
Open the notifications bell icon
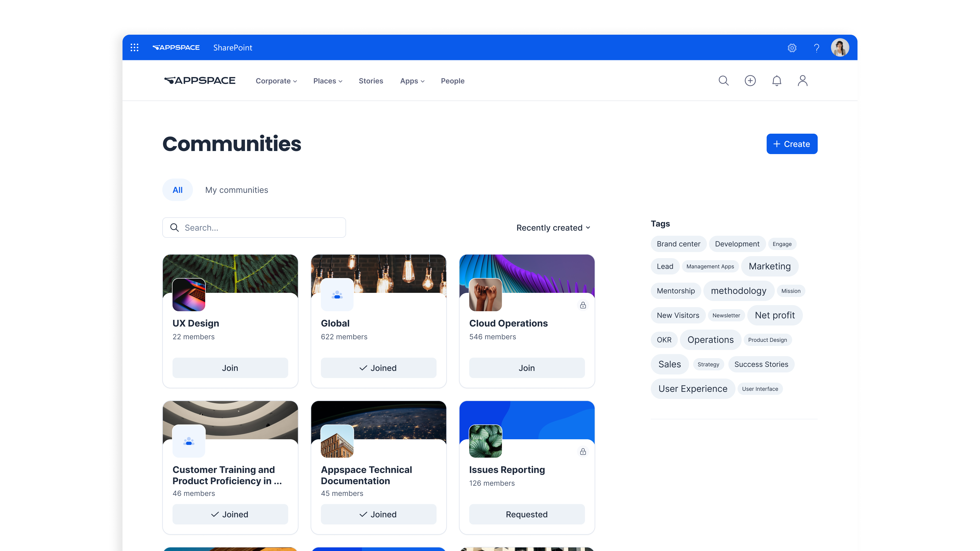point(777,81)
